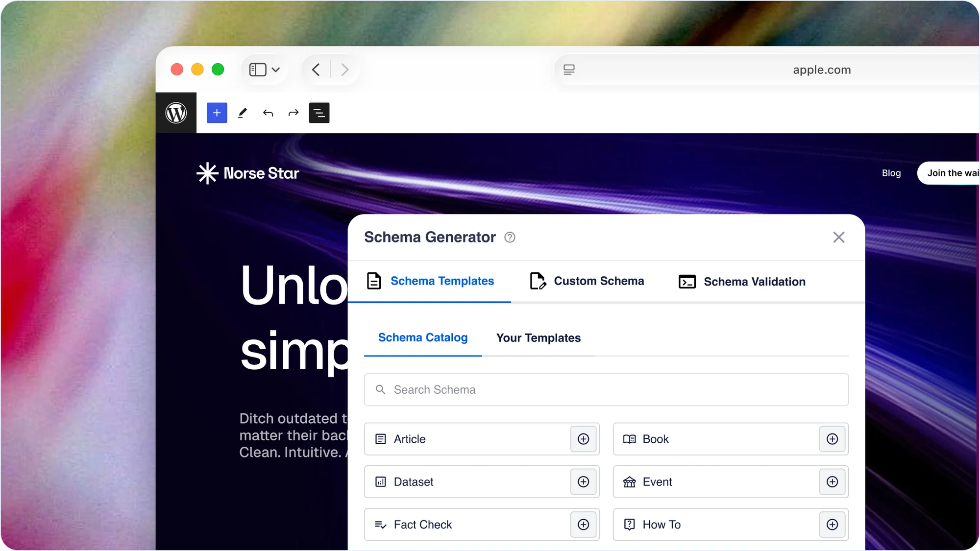Viewport: 980px width, 551px height.
Task: Expand the browser sidebar dropdown chevron
Action: pos(276,70)
